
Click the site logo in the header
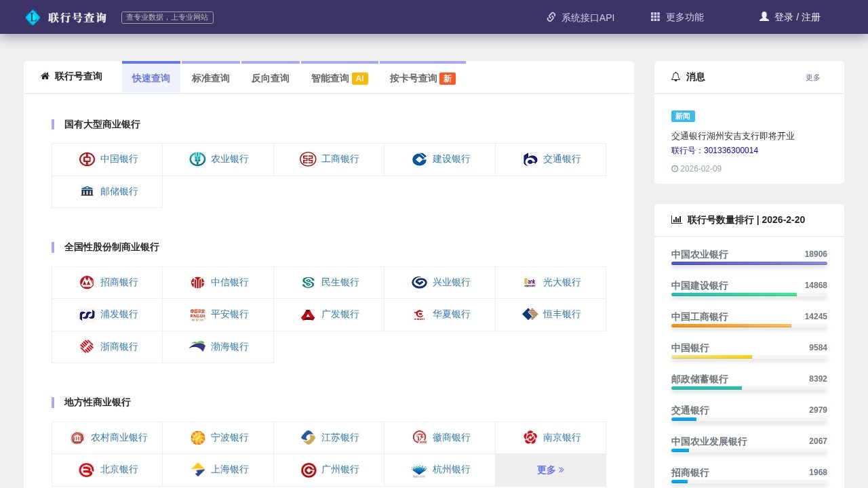33,18
